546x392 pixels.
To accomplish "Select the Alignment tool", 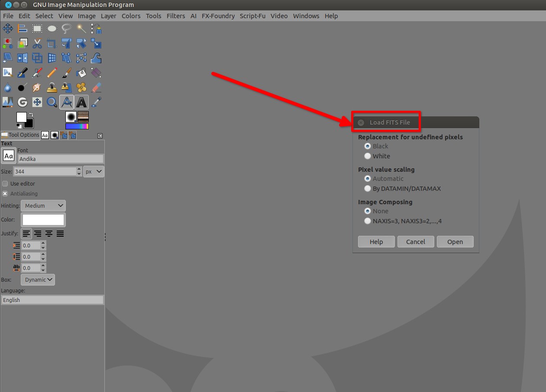I will tap(23, 29).
